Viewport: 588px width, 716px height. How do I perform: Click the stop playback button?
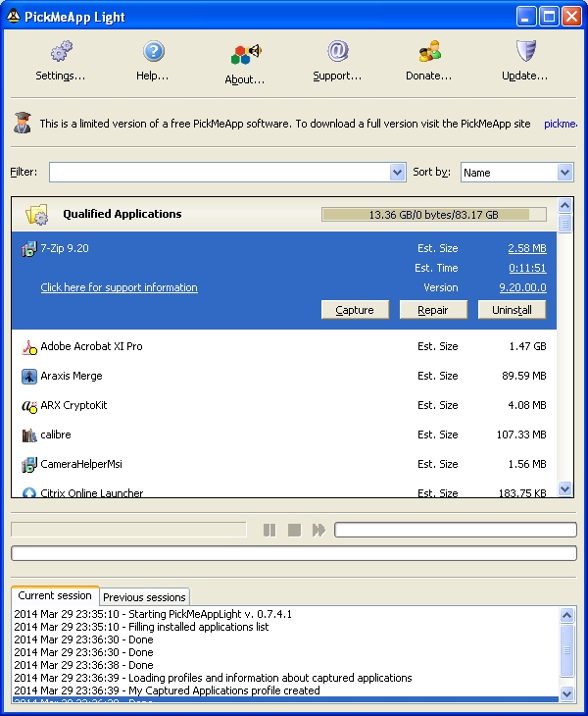click(294, 530)
